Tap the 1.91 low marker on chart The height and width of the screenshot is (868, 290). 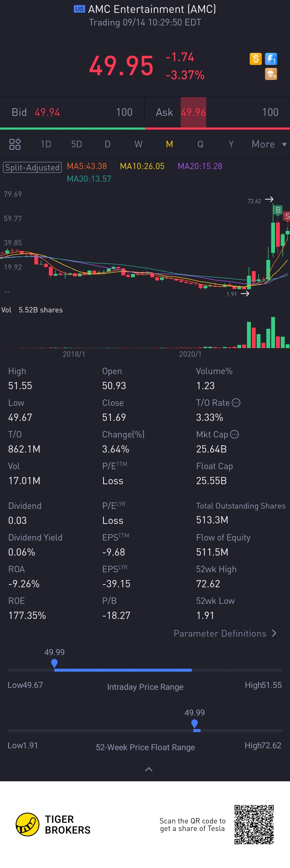click(232, 294)
